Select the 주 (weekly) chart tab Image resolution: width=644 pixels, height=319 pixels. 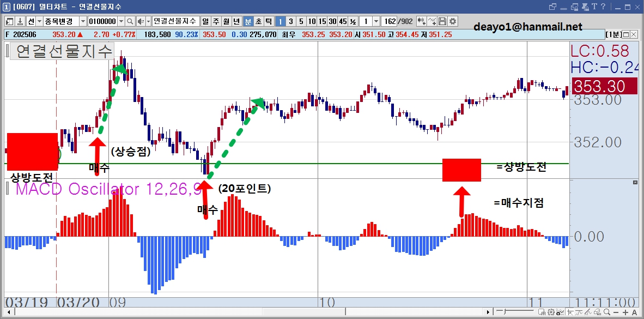(x=216, y=21)
